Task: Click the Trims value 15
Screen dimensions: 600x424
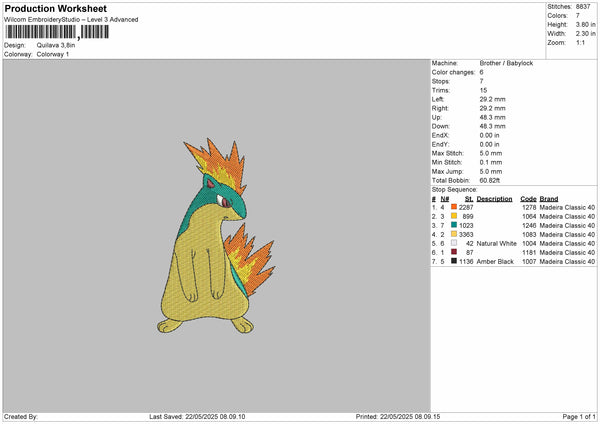Action: (483, 90)
